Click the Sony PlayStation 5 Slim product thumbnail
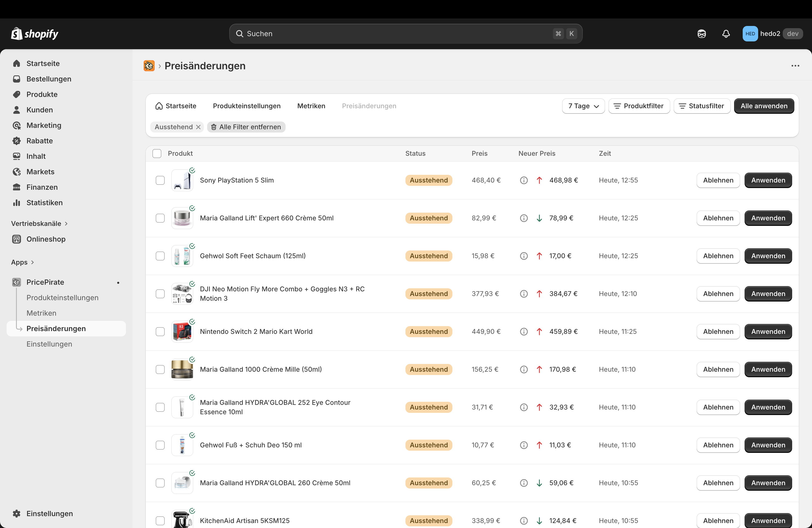This screenshot has width=812, height=528. coord(182,180)
